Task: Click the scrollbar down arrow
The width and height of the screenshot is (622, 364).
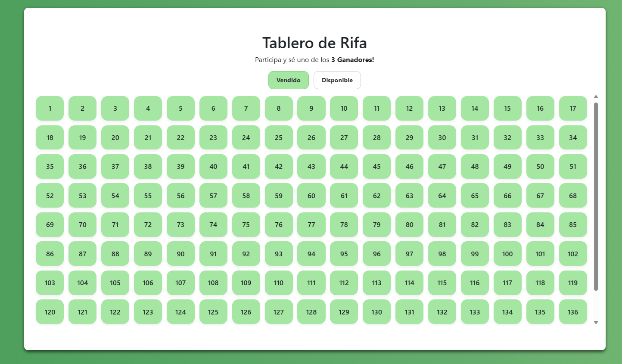Action: 596,322
